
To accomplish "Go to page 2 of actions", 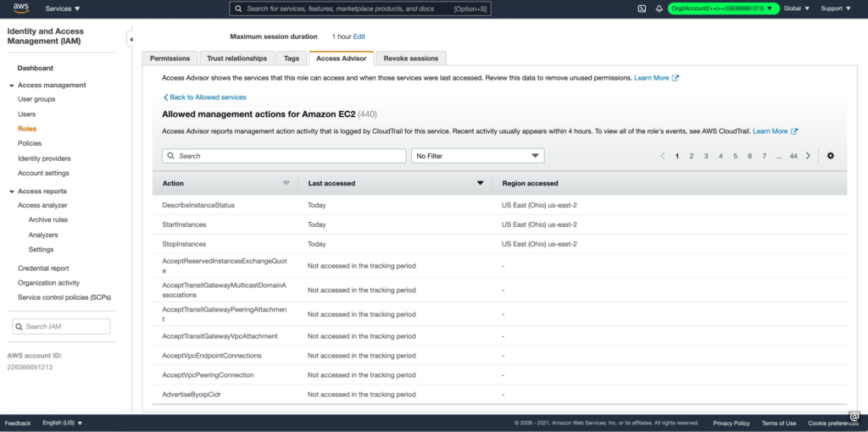I will point(692,156).
